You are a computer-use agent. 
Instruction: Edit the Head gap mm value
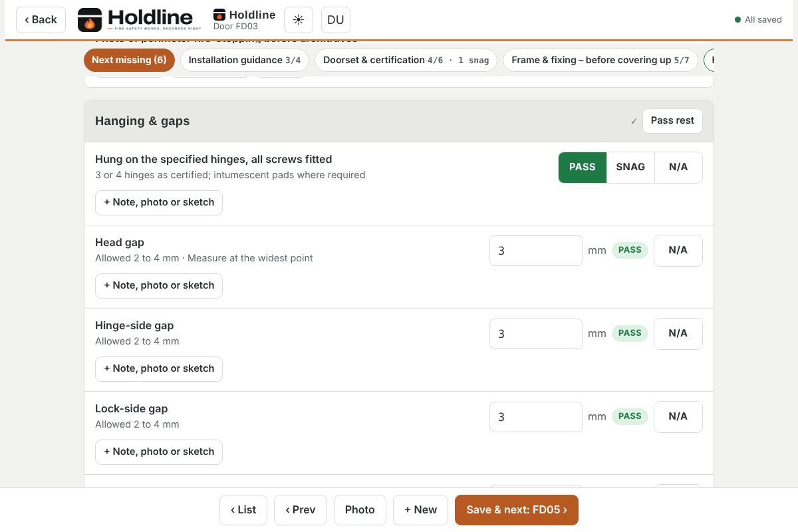pos(536,251)
